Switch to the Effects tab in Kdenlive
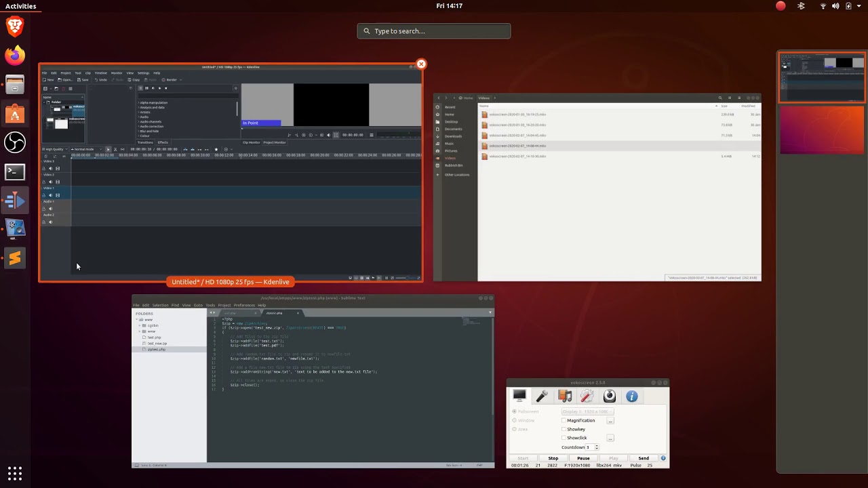 point(163,142)
